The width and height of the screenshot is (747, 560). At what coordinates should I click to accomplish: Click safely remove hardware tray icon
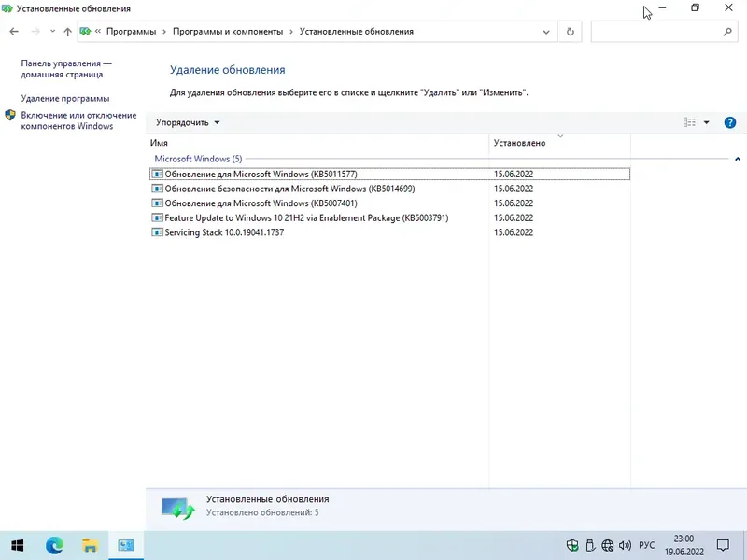pos(590,546)
